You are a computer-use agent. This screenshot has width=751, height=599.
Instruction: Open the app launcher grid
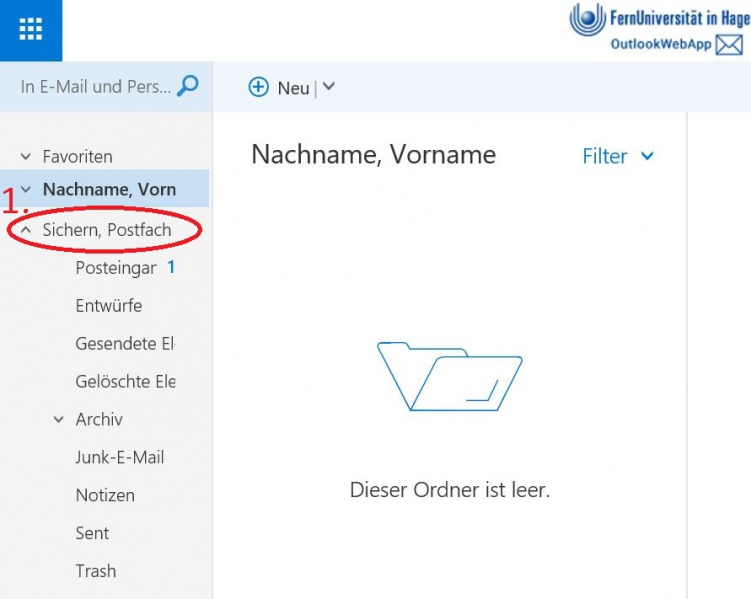(x=31, y=30)
